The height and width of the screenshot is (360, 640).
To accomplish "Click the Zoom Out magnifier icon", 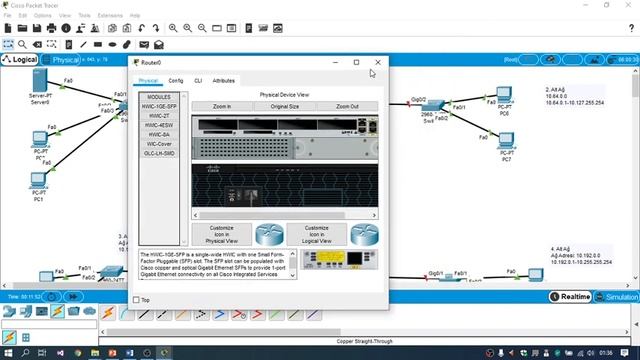I will [202, 28].
